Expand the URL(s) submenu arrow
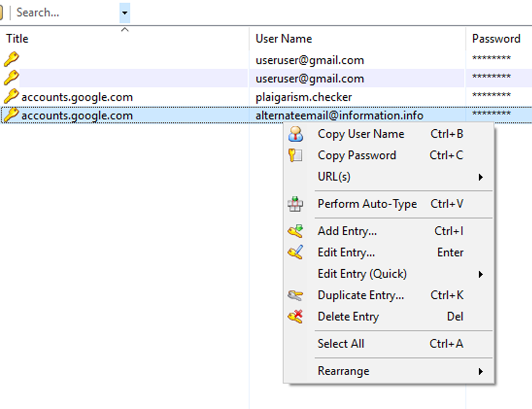This screenshot has height=409, width=532. click(x=481, y=177)
